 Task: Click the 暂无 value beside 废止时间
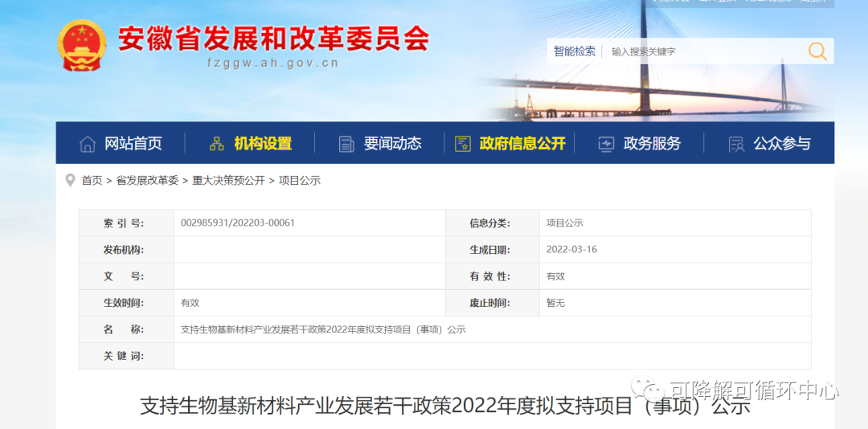click(556, 303)
